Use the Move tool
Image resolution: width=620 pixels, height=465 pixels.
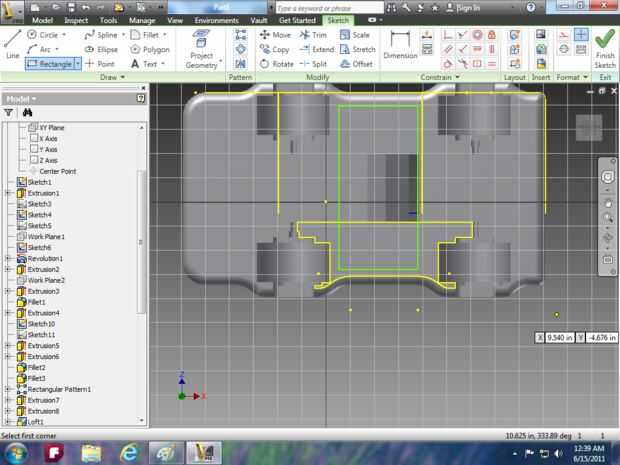coord(275,35)
